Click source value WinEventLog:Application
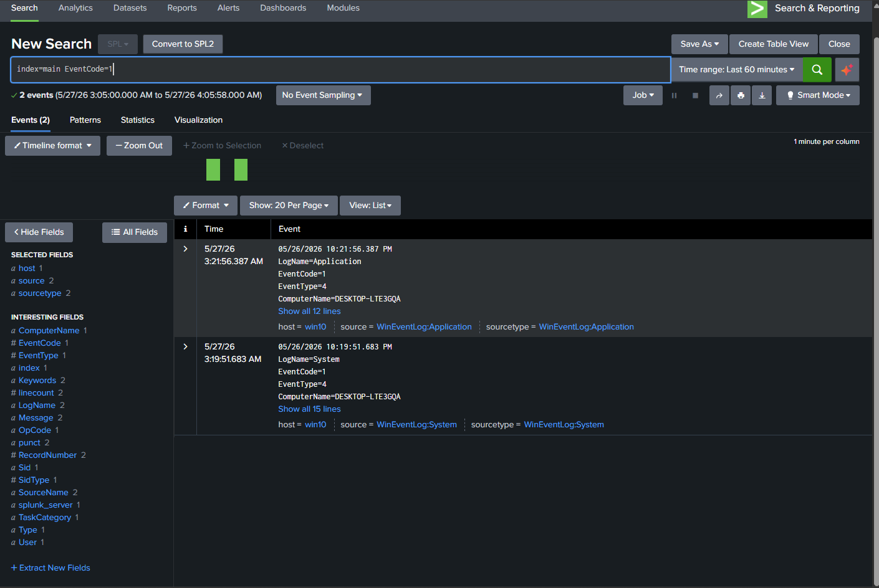Screen dimensions: 879x588 pos(424,327)
